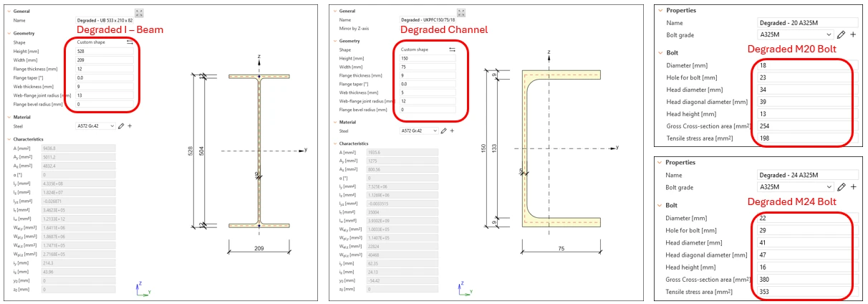The height and width of the screenshot is (304, 868).
Task: Click the M24 Tensile stress area field 353
Action: pyautogui.click(x=808, y=291)
